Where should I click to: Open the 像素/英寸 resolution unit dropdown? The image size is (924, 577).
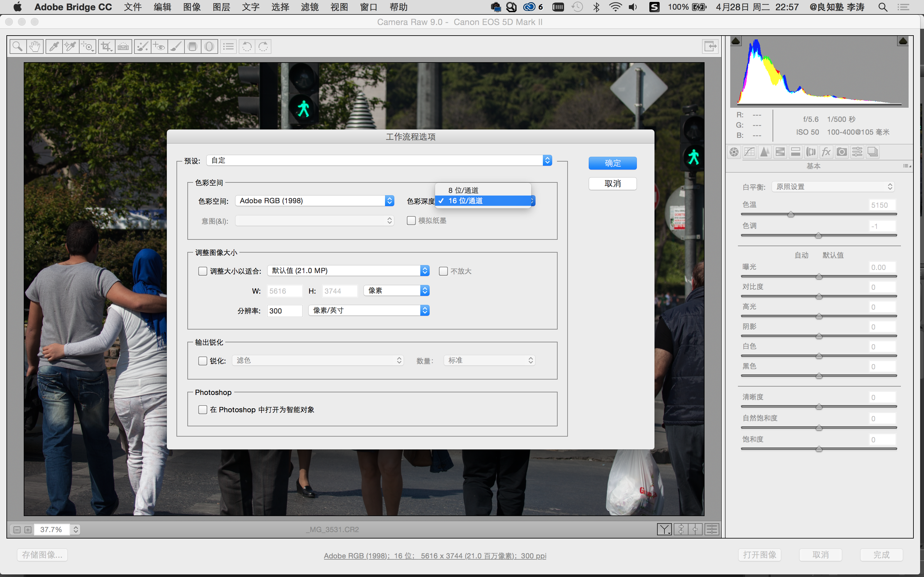369,311
